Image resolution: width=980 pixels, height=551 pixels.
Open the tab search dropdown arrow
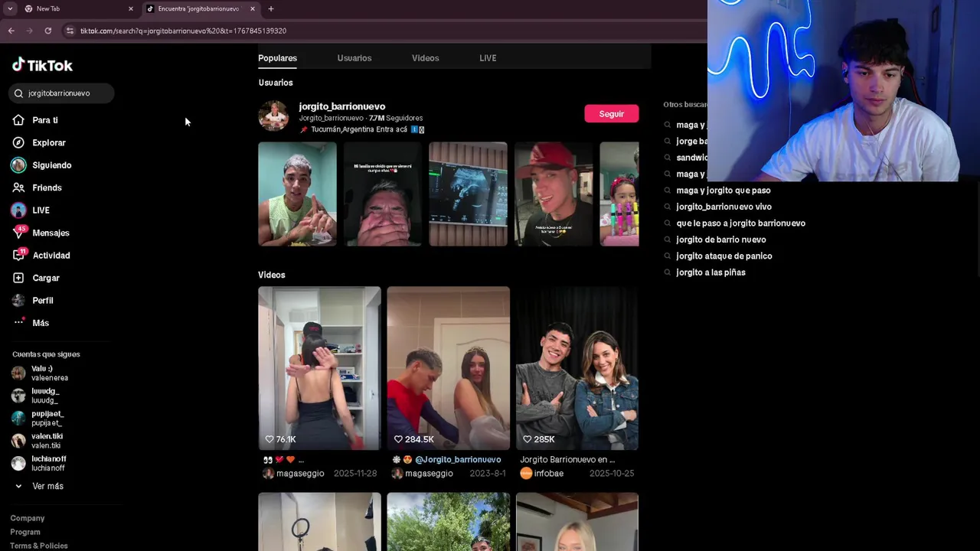10,8
